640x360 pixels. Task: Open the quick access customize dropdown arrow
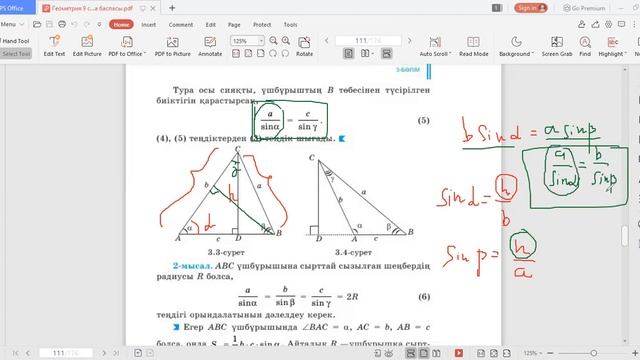99,24
